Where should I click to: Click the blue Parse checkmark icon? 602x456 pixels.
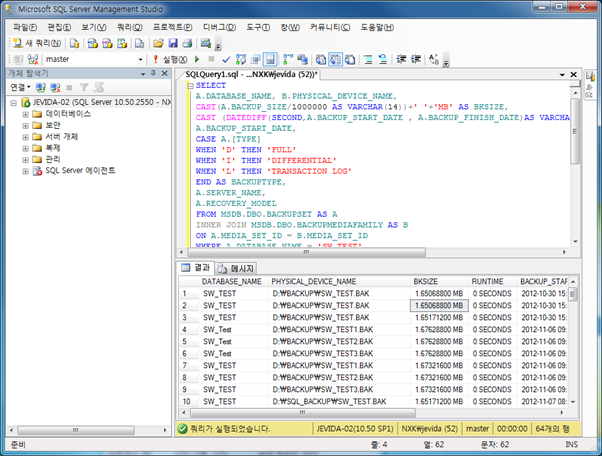coord(226,59)
